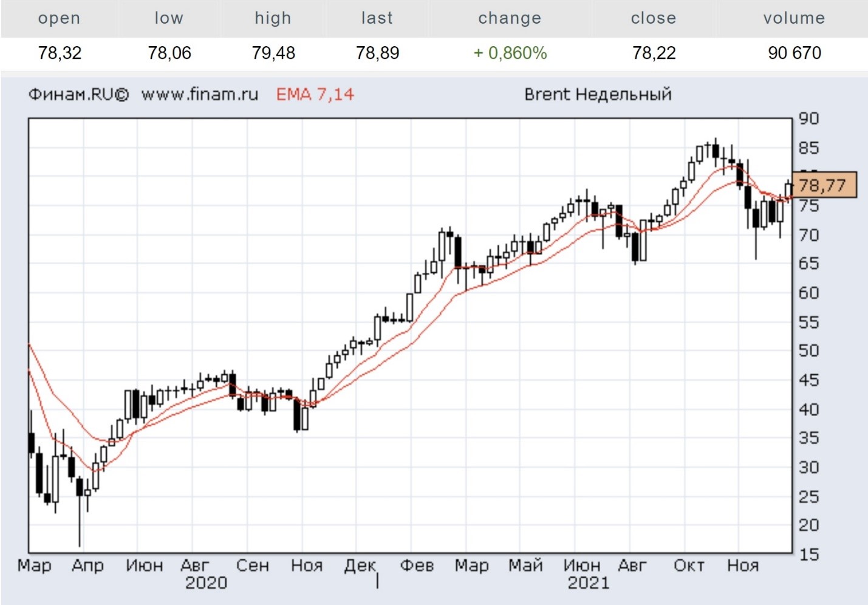This screenshot has width=868, height=605.
Task: Click the 15 price axis label
Action: (x=808, y=555)
